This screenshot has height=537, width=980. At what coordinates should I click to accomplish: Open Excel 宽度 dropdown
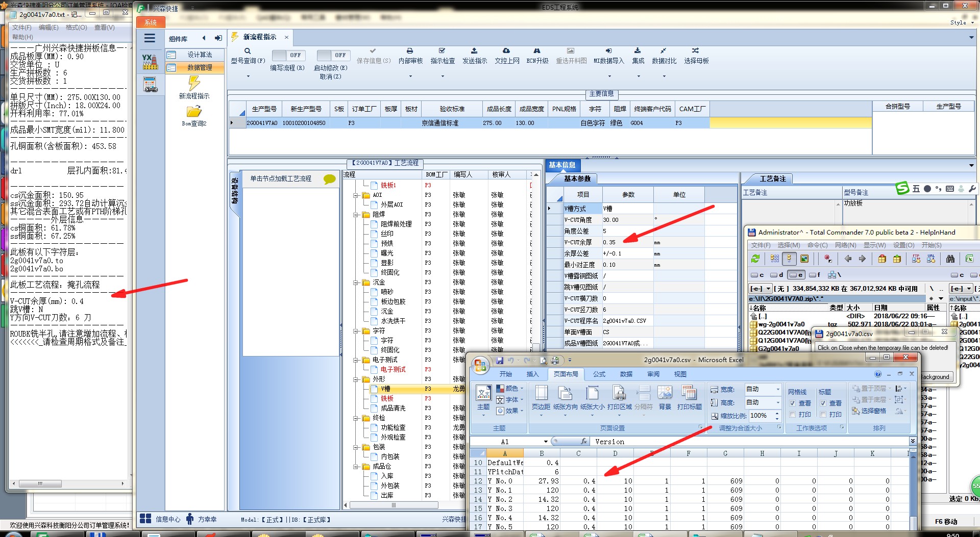778,390
